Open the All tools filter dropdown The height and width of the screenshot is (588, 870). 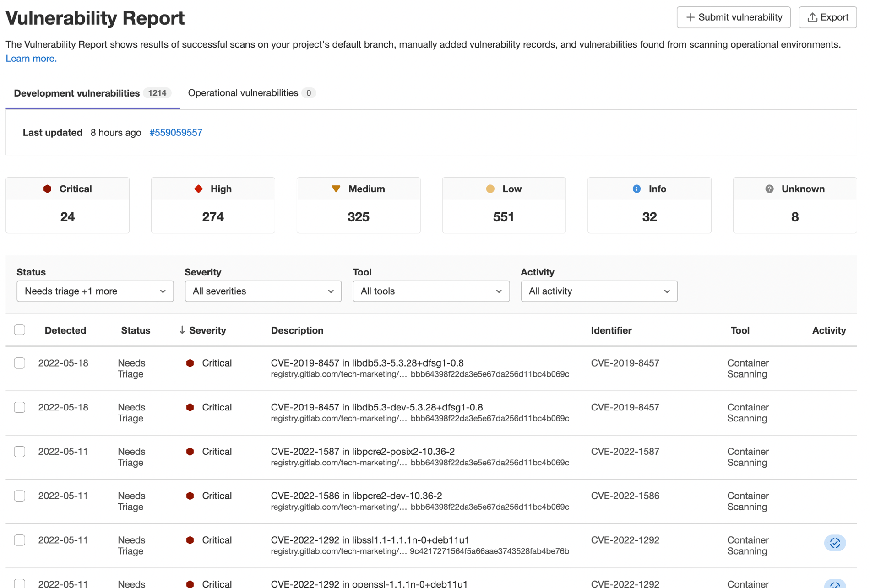pyautogui.click(x=431, y=291)
